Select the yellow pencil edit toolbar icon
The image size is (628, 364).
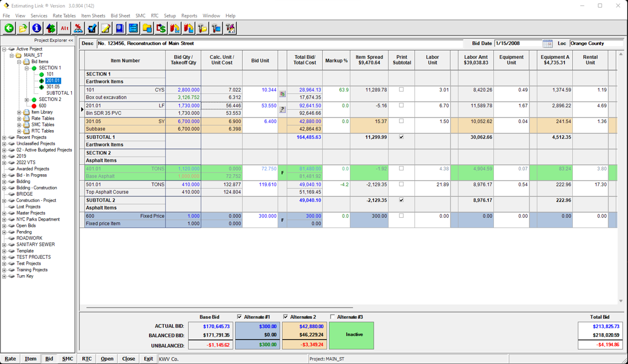pyautogui.click(x=105, y=28)
